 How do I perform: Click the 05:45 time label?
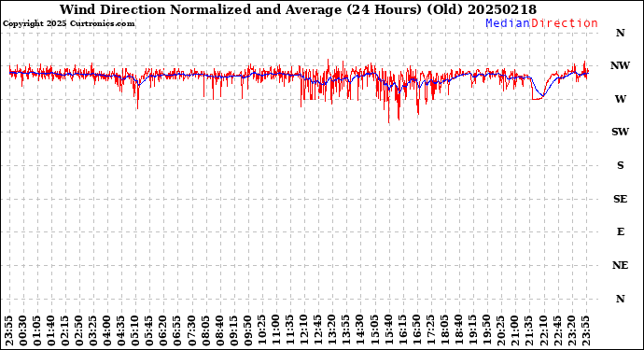coord(149,330)
